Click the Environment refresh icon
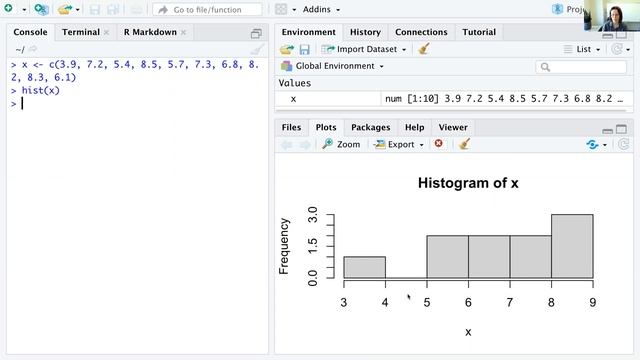The image size is (640, 360). [x=617, y=49]
